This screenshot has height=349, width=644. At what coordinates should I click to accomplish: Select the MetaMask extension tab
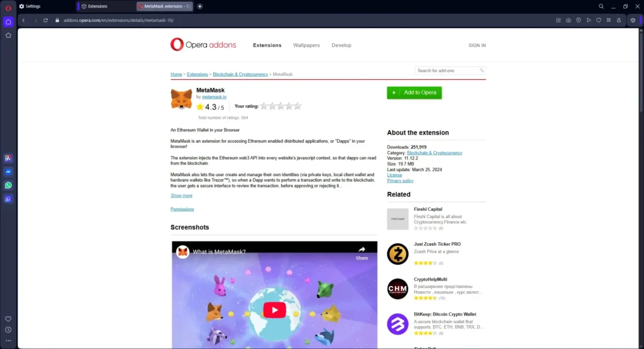click(165, 6)
